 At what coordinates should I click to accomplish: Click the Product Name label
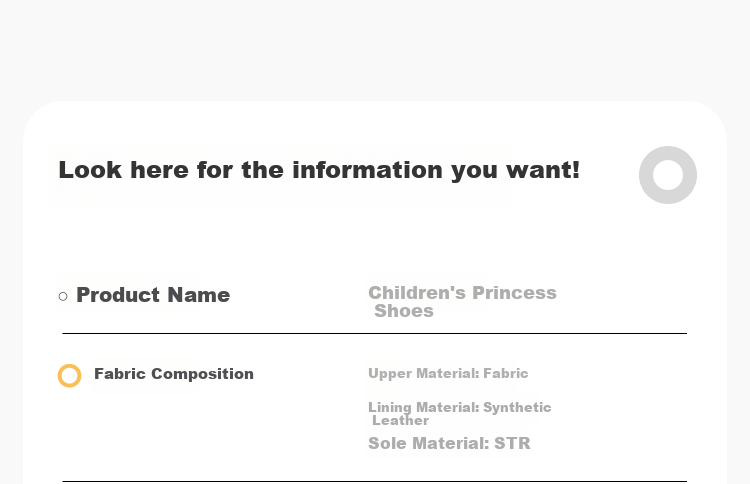(x=153, y=295)
